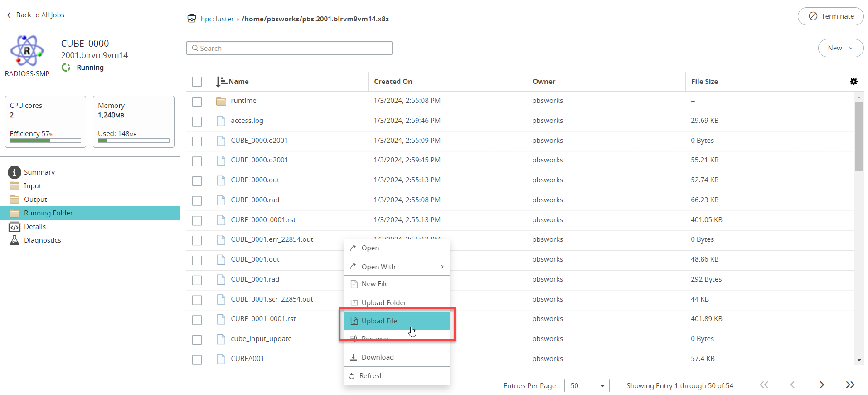868x395 pixels.
Task: Check the CUBE_0001.out row checkbox
Action: coord(197,260)
